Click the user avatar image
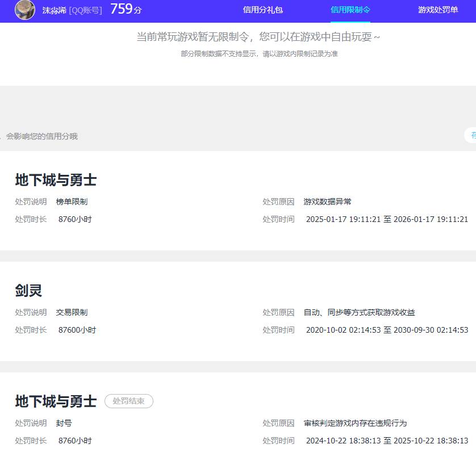This screenshot has width=476, height=465. coord(24,11)
